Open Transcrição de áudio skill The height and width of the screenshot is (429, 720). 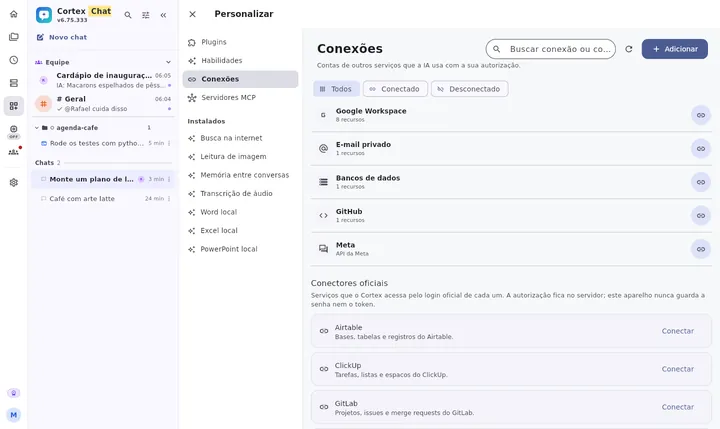click(240, 193)
